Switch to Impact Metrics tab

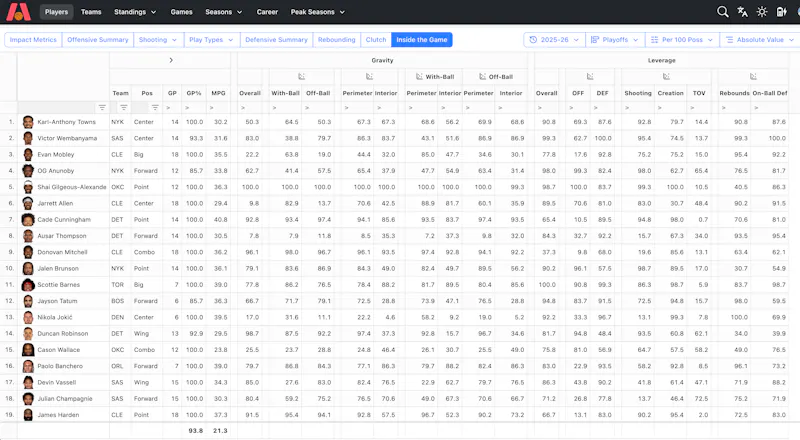point(33,40)
